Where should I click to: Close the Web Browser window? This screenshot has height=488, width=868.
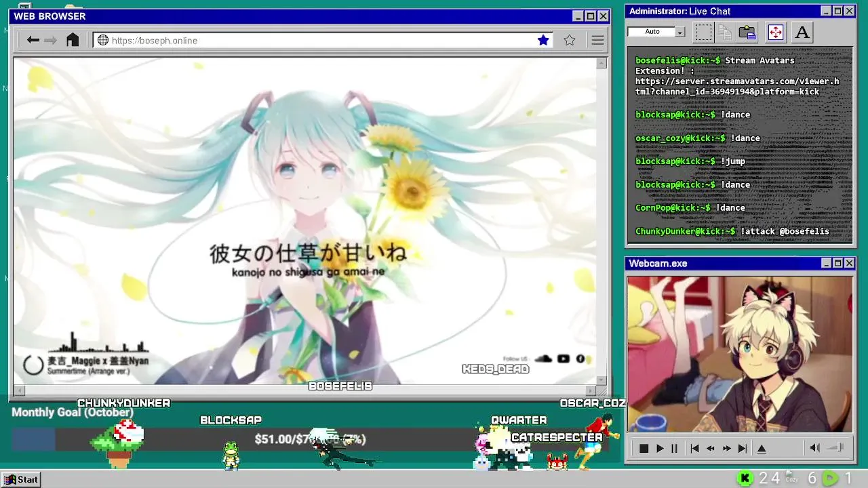[x=603, y=16]
